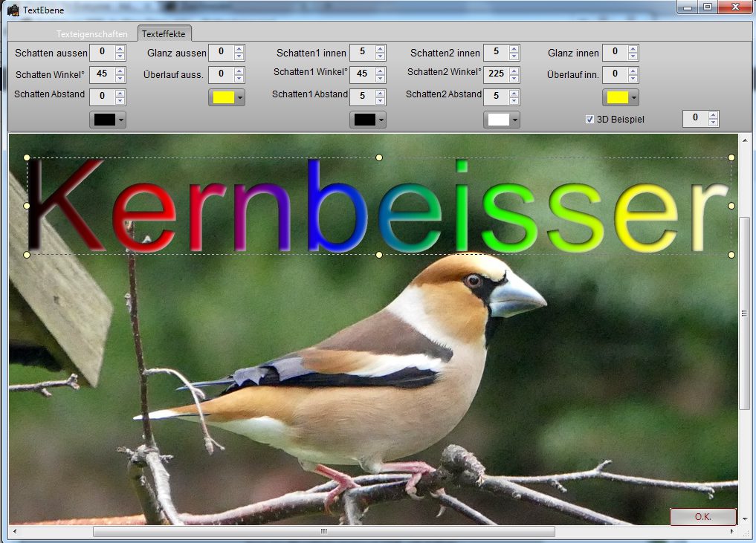756x543 pixels.
Task: Click the black Schatten1 innen color swatch
Action: point(364,120)
